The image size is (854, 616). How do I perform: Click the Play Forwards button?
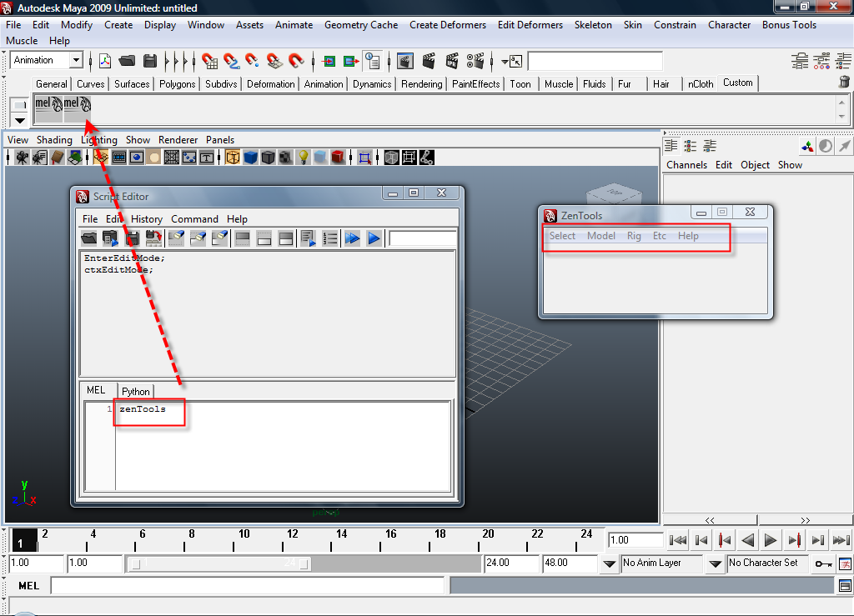click(771, 540)
